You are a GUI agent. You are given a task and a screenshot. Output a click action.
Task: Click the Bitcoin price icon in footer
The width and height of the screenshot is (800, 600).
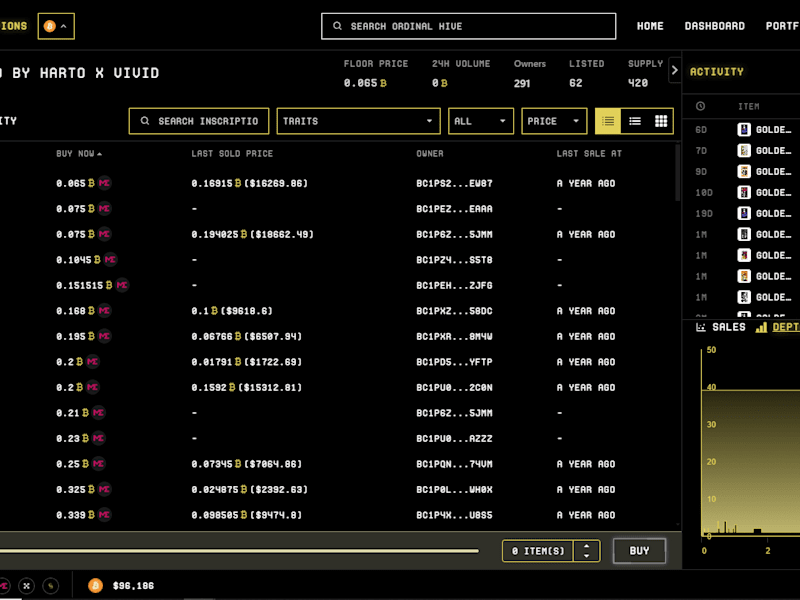coord(95,585)
